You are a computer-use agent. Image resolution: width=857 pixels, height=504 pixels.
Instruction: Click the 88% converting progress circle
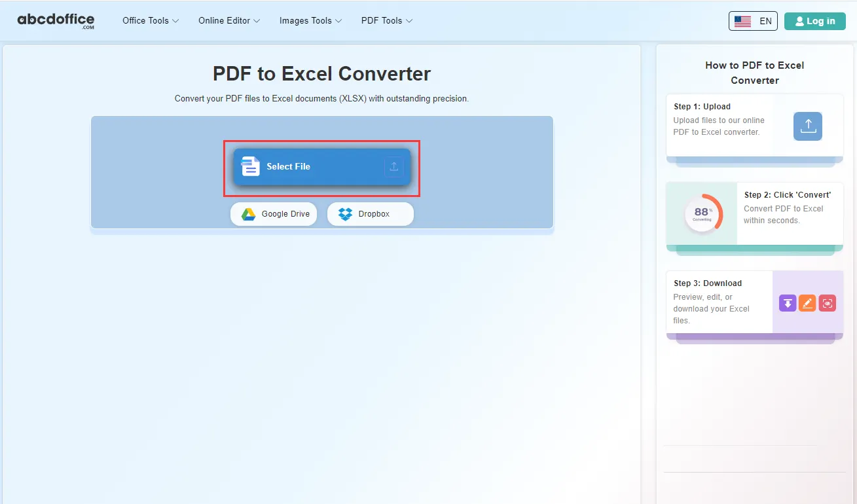[x=702, y=213]
